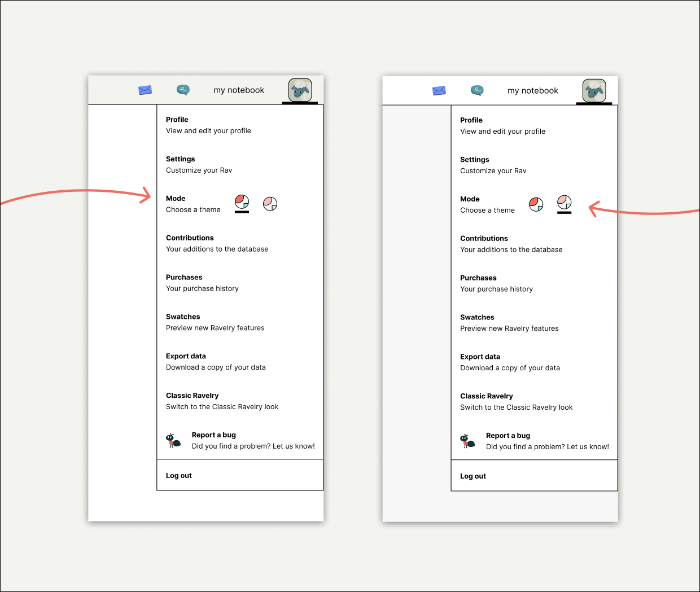
Task: Select the underlined pale theme in right mockup
Action: (565, 202)
